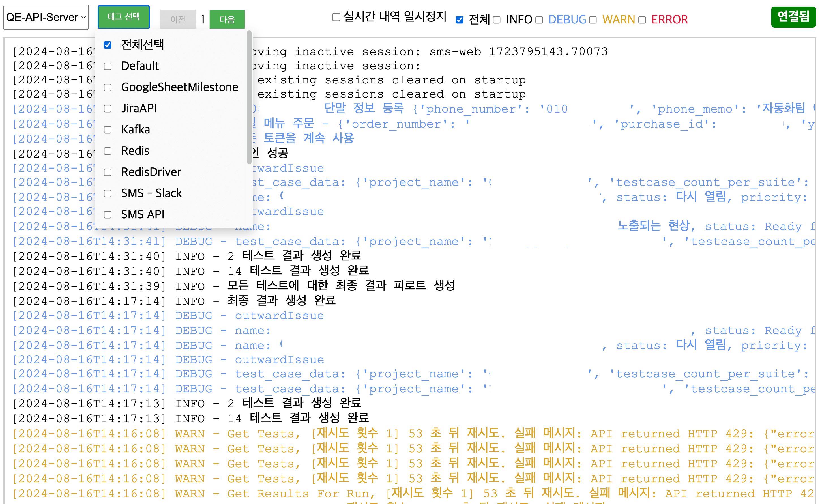Check the Default tag option
Screen dimensions: 820x504
107,66
